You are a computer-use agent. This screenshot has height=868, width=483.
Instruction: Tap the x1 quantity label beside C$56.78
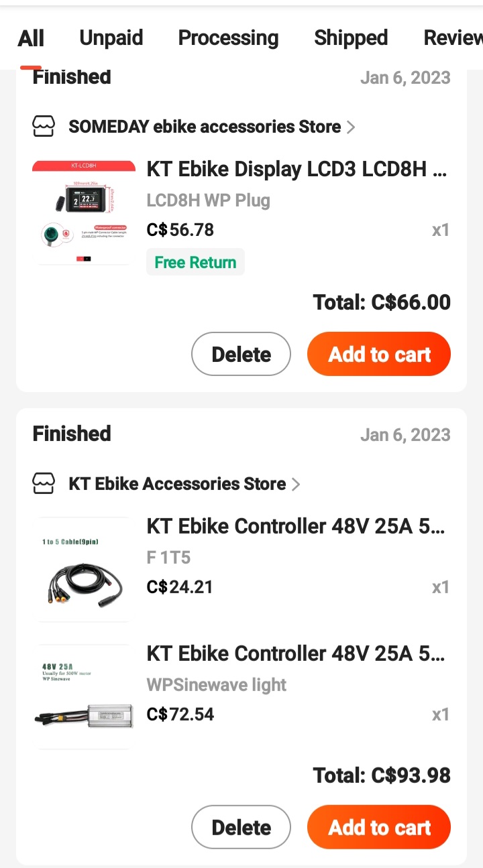pos(440,230)
